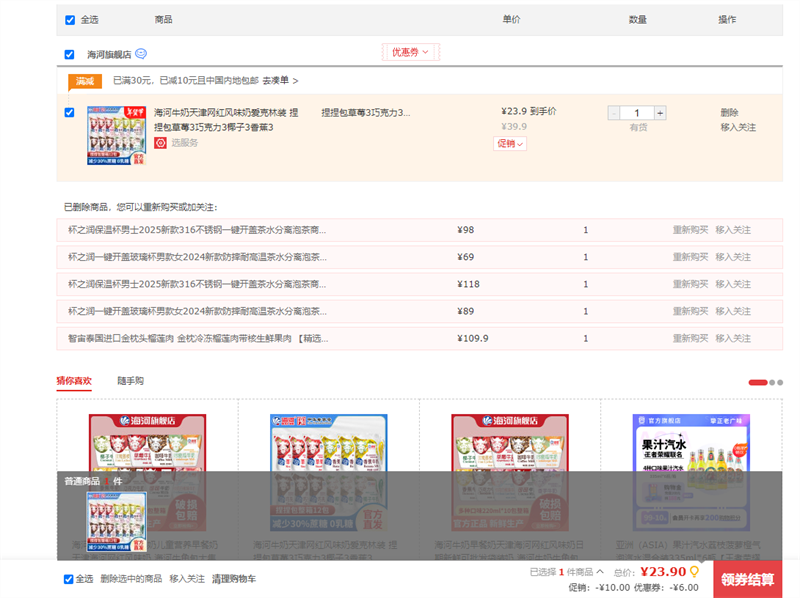Toggle the top 全选 checkbox
Screen dimensions: 800x598
[70, 20]
